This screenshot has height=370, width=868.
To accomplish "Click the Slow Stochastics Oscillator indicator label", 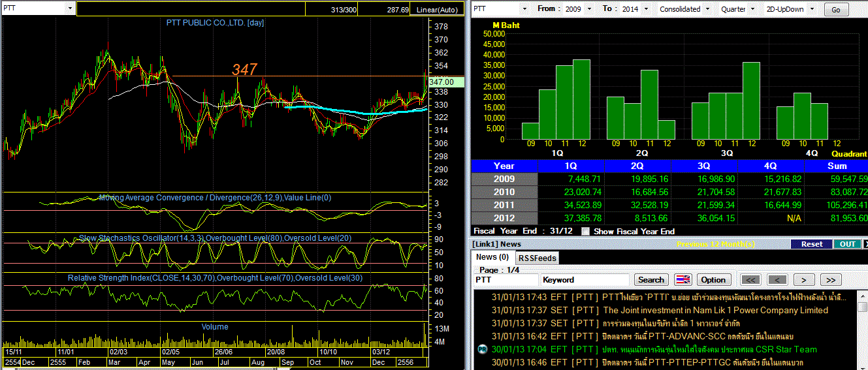I will point(215,238).
